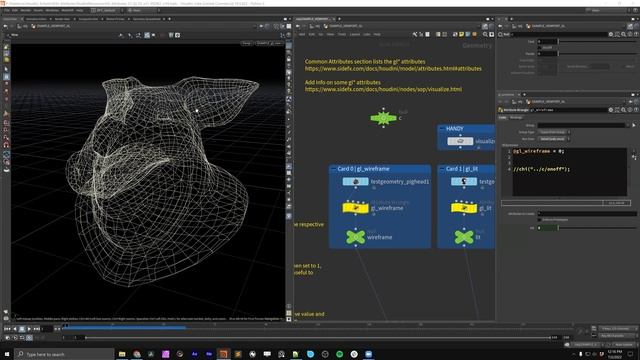Open File Explorer from the taskbar
Image resolution: width=640 pixels, height=360 pixels.
click(122, 354)
